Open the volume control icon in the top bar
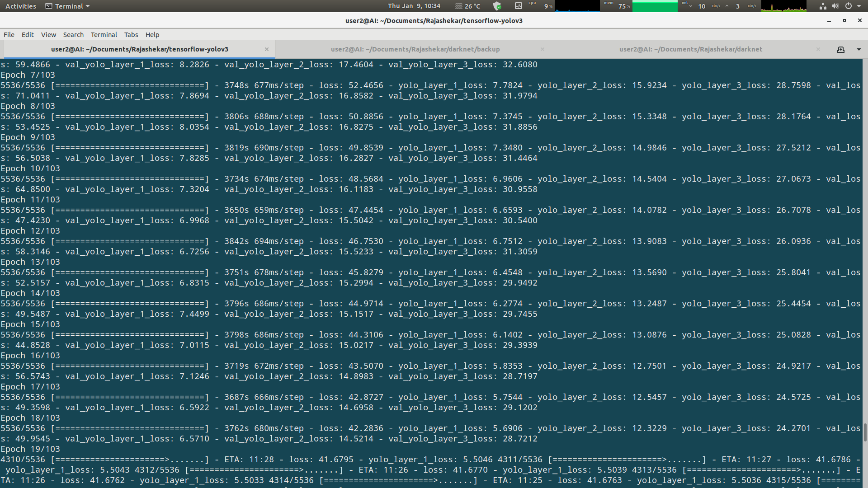 point(835,6)
